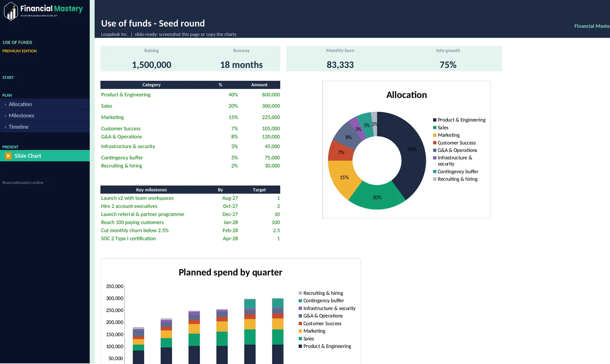Click the Customer Success category cell
The image size is (610, 364).
point(121,129)
